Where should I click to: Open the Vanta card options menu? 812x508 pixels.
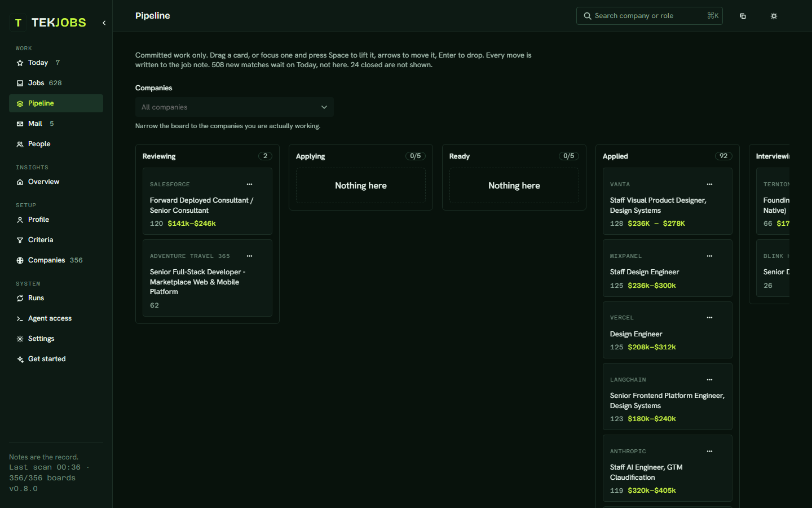pyautogui.click(x=709, y=185)
